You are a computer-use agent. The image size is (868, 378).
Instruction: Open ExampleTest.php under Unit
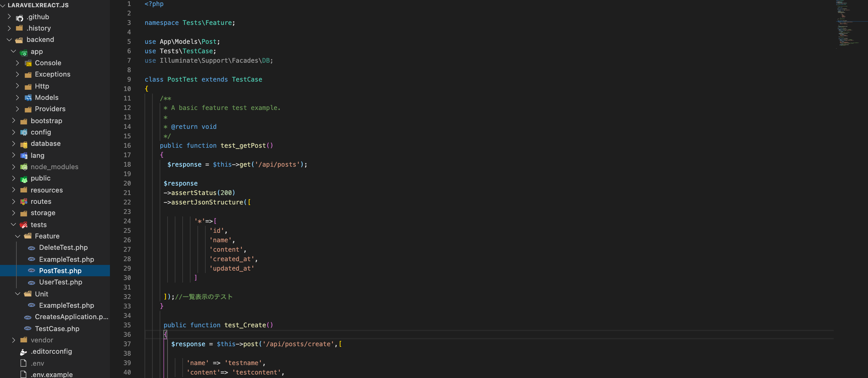pos(66,306)
